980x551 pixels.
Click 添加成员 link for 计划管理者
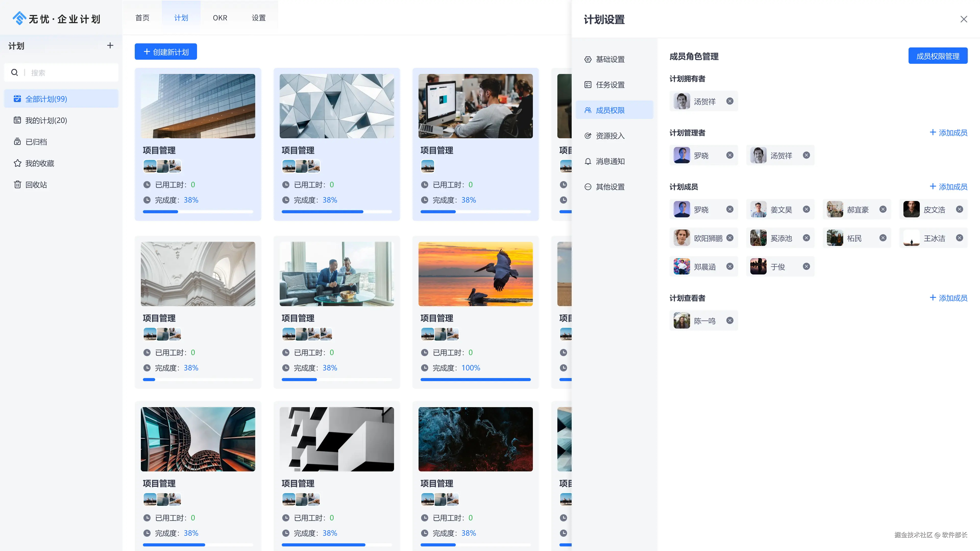pos(948,133)
